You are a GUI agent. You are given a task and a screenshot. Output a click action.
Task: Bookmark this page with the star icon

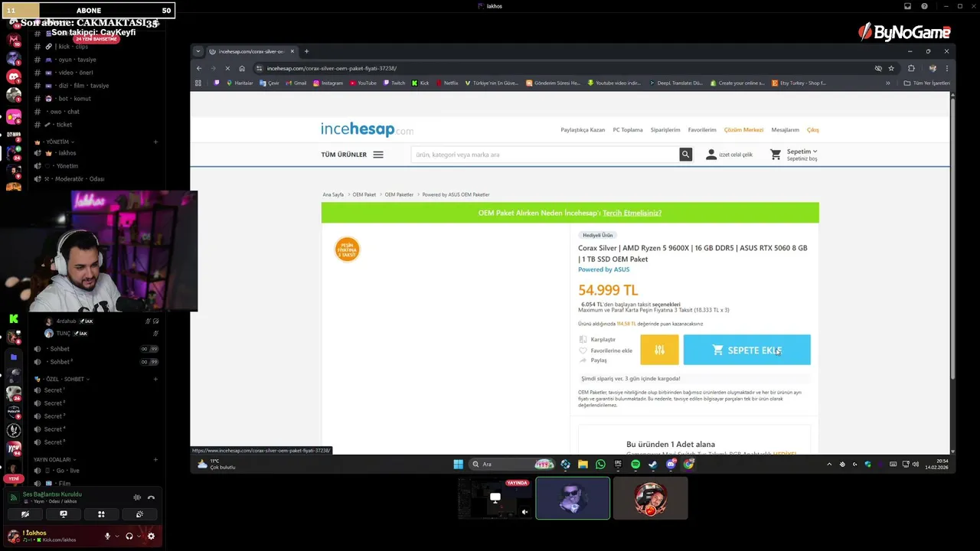click(891, 68)
